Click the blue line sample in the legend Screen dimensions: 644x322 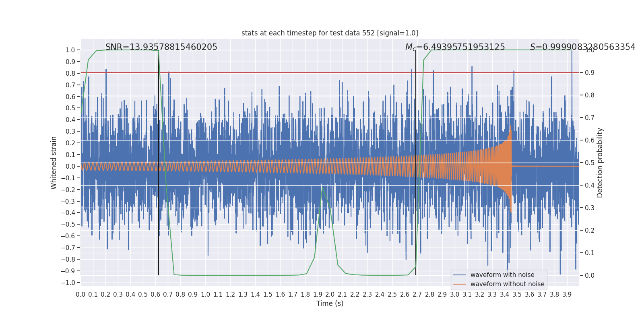click(459, 275)
